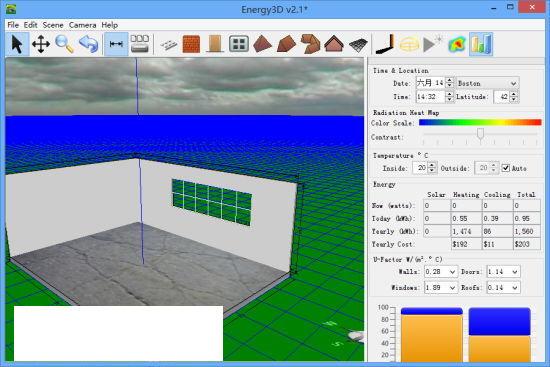The height and width of the screenshot is (367, 550).
Task: Start the sun animation play icon
Action: [x=432, y=44]
